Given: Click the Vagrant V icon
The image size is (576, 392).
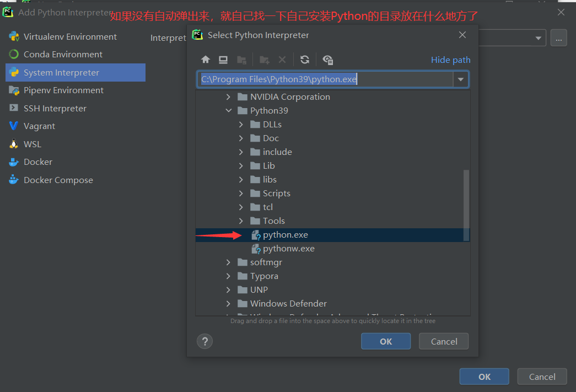Looking at the screenshot, I should click(14, 126).
